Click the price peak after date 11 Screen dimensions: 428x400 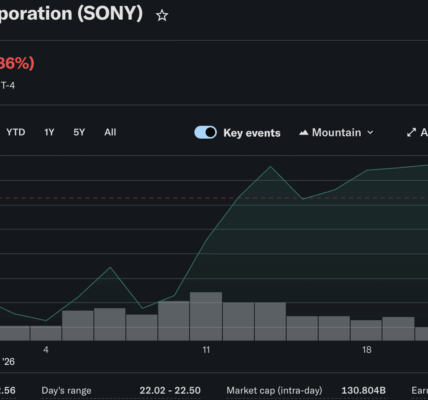pos(270,166)
